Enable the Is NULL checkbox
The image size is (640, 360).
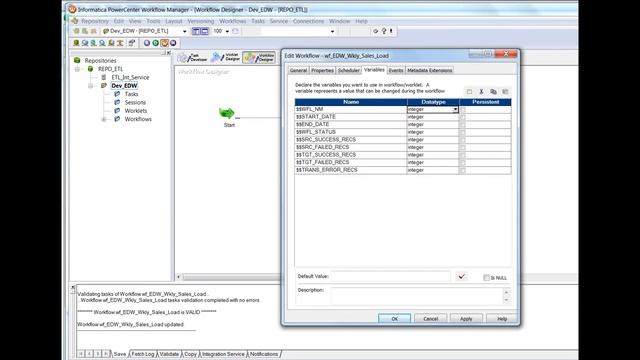click(486, 278)
